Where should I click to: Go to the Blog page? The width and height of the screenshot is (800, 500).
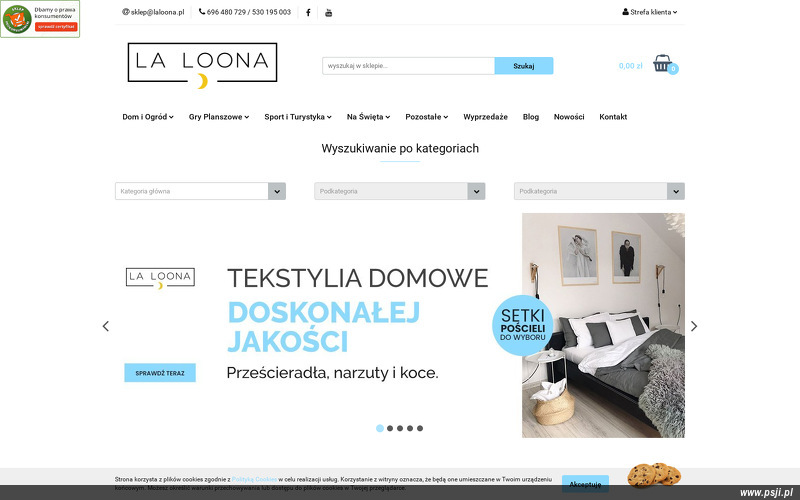(x=531, y=117)
